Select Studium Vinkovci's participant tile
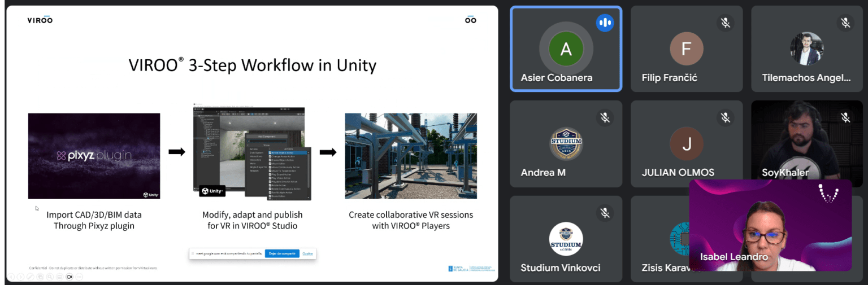 [x=566, y=239]
